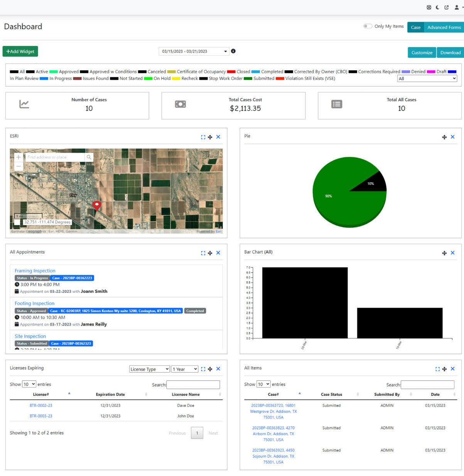The width and height of the screenshot is (464, 476).
Task: Click the help lifebuoy icon in header
Action: 429,7
